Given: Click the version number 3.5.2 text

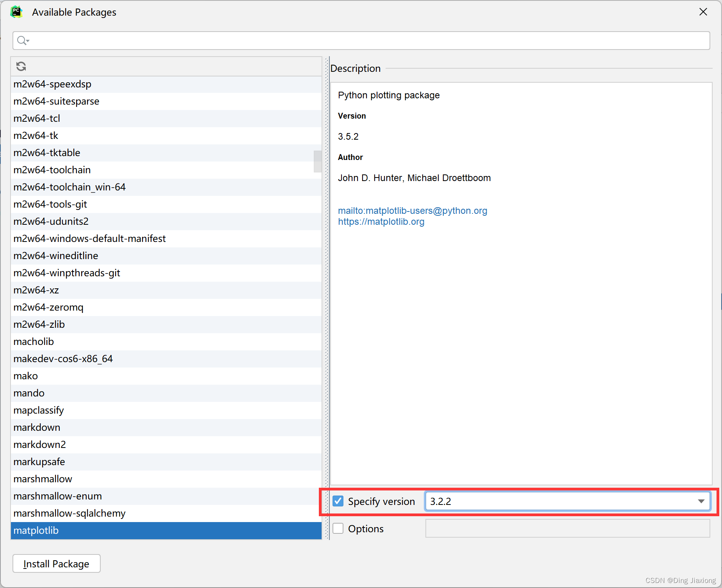Looking at the screenshot, I should [348, 137].
